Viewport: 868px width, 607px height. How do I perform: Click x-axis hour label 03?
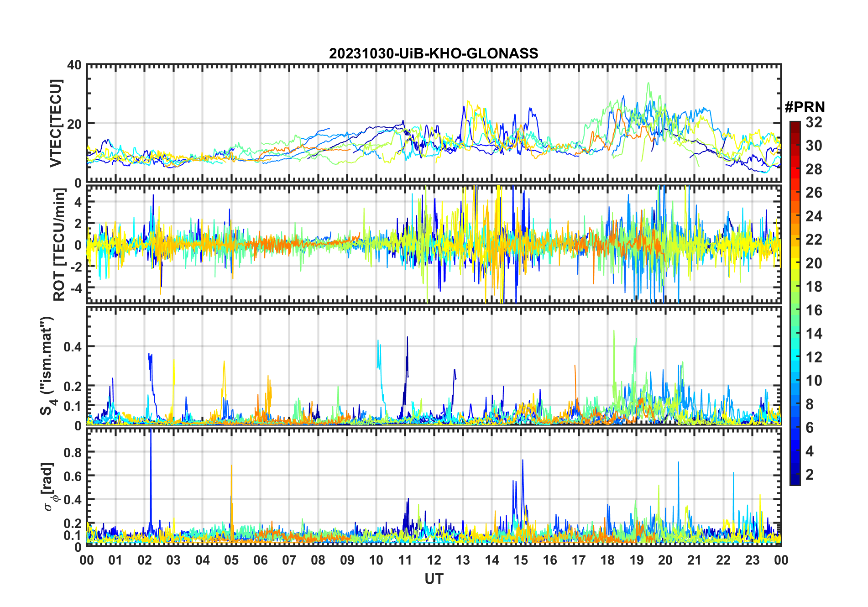point(173,560)
